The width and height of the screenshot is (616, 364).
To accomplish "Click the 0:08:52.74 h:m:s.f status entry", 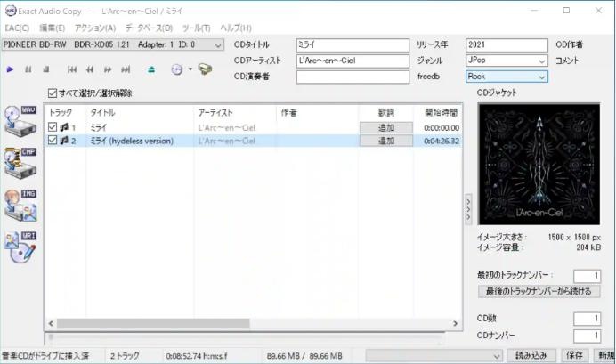I will 197,356.
